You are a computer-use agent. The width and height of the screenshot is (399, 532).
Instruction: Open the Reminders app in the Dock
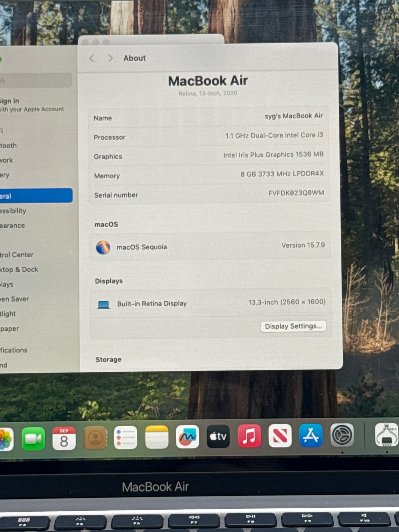click(126, 438)
